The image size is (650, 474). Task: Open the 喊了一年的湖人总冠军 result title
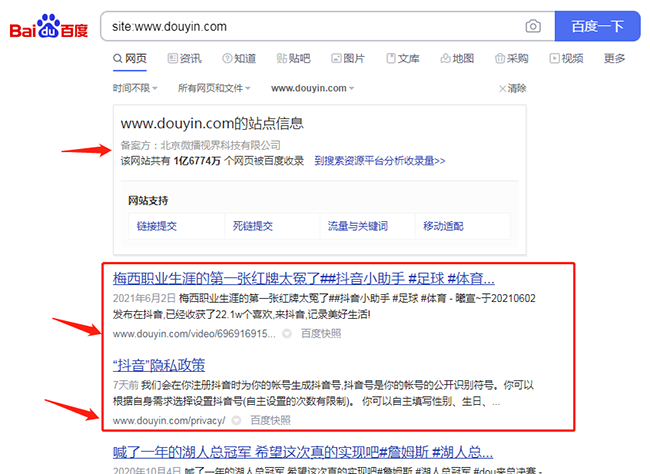303,452
